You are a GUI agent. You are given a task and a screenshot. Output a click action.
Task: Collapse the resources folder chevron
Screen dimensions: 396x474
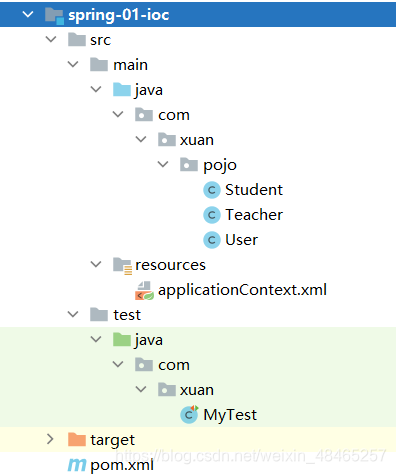point(96,264)
